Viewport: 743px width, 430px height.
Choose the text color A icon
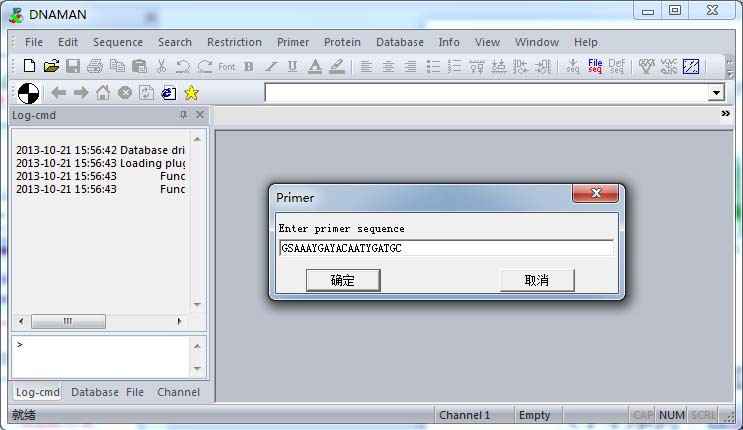(315, 66)
